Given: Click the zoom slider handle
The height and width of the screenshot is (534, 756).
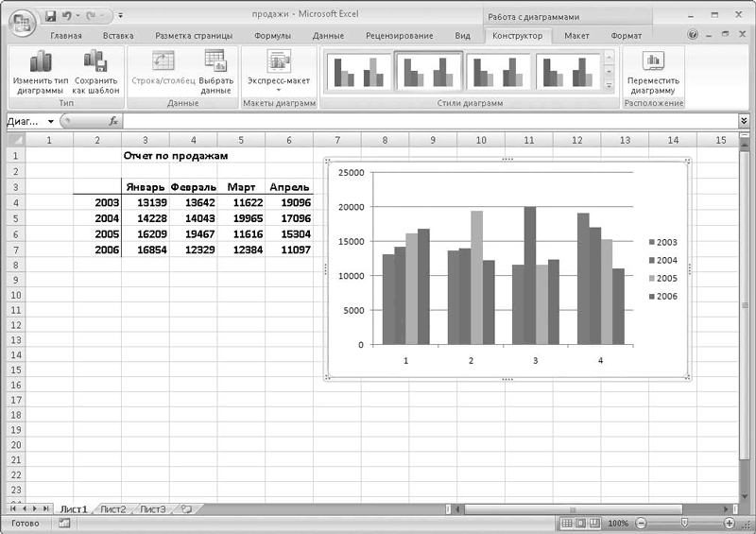Looking at the screenshot, I should (684, 523).
